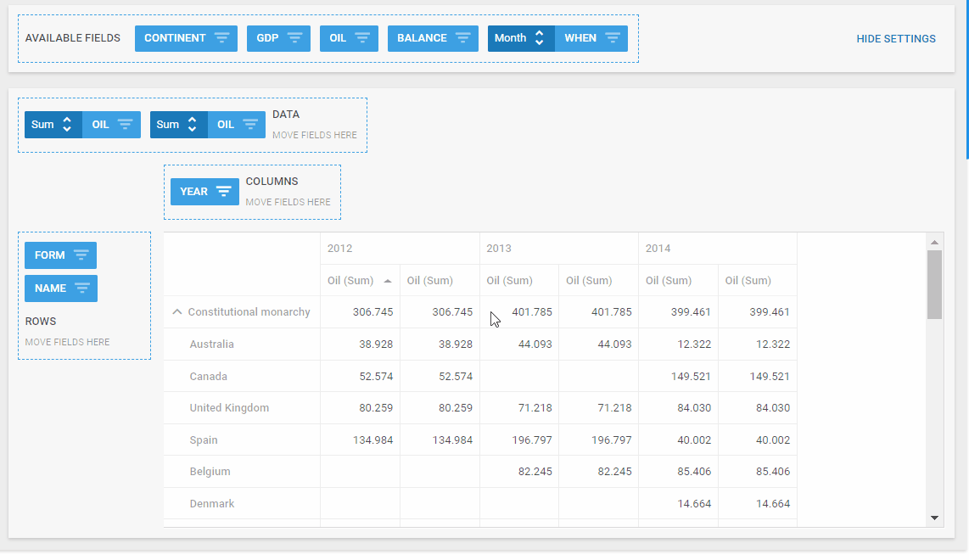
Task: Open the filter for the YEAR column field
Action: point(223,192)
